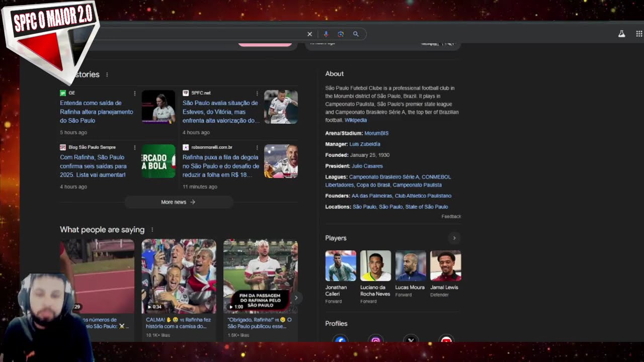Click the 'Players' heading
The height and width of the screenshot is (362, 644).
click(336, 238)
